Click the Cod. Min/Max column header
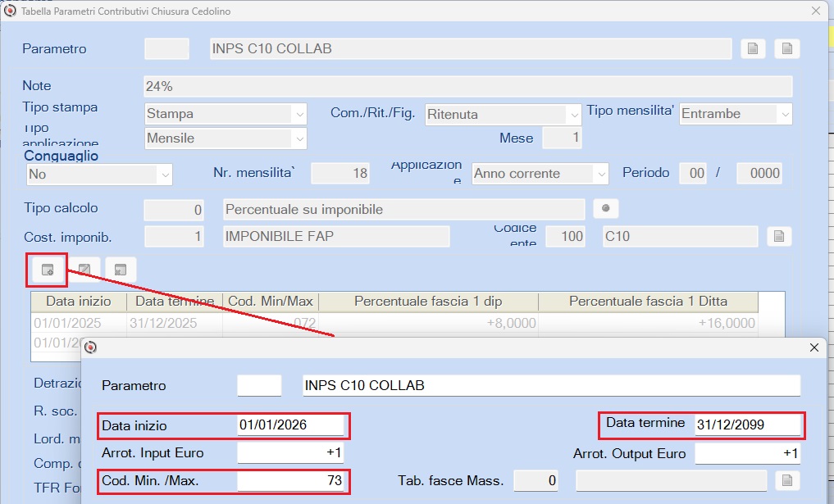The width and height of the screenshot is (834, 504). coord(270,302)
